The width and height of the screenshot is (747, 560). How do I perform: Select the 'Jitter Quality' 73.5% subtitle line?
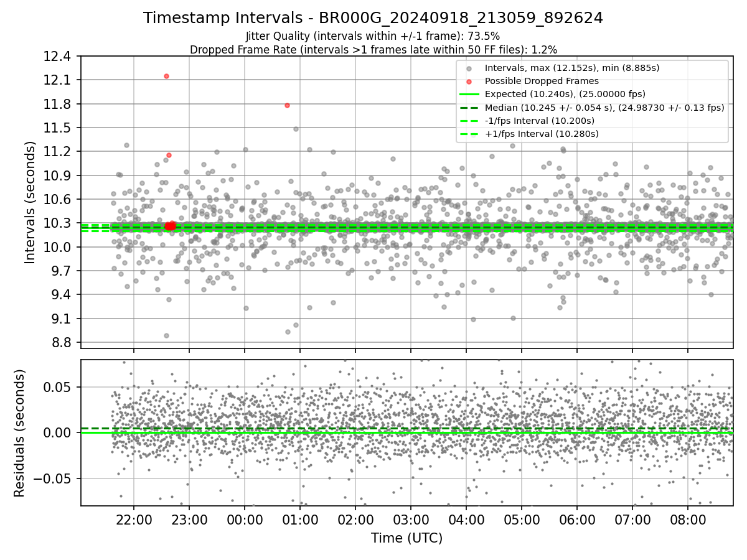(x=373, y=36)
